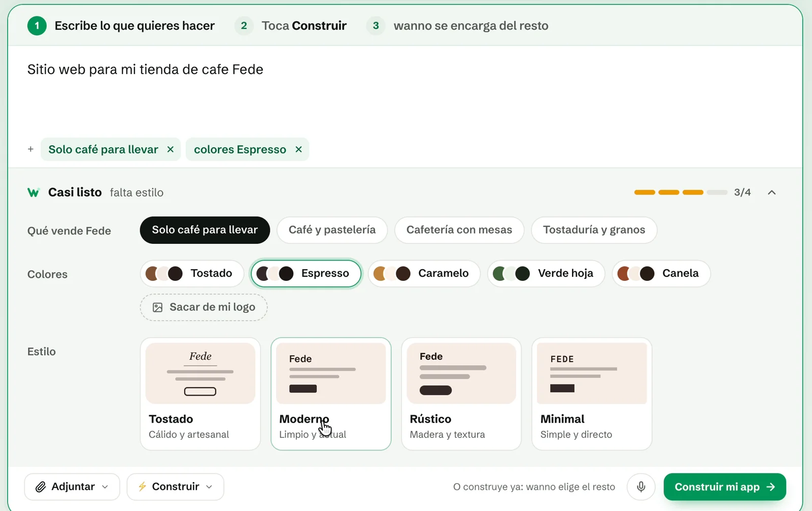Click 'O construye ya: wanno elige el resto' text
Screen dimensions: 812x511
click(534, 487)
